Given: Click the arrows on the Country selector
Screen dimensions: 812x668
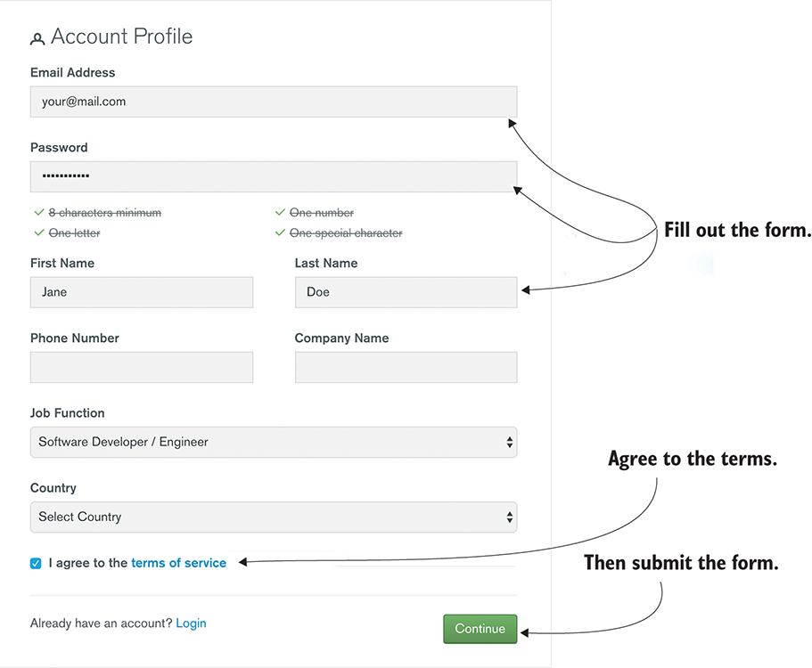Looking at the screenshot, I should (x=509, y=517).
